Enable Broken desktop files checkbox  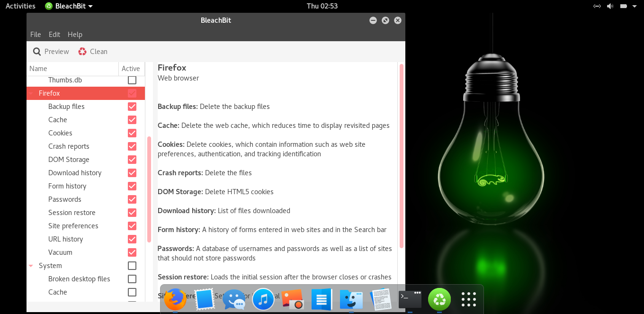(x=132, y=279)
